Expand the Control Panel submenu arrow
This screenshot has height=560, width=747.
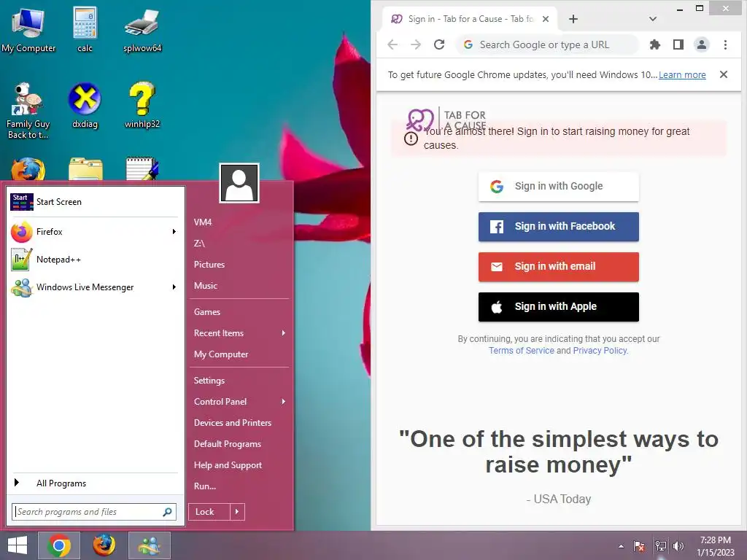(x=284, y=402)
